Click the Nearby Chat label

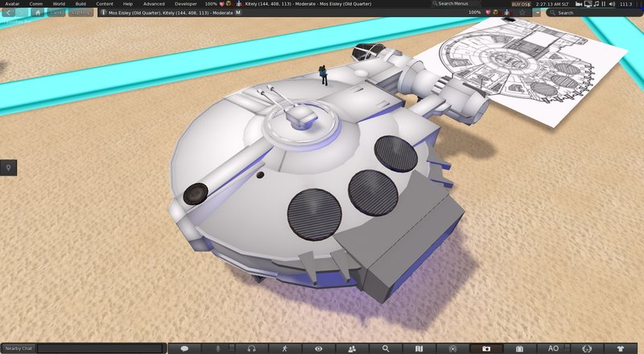point(19,348)
